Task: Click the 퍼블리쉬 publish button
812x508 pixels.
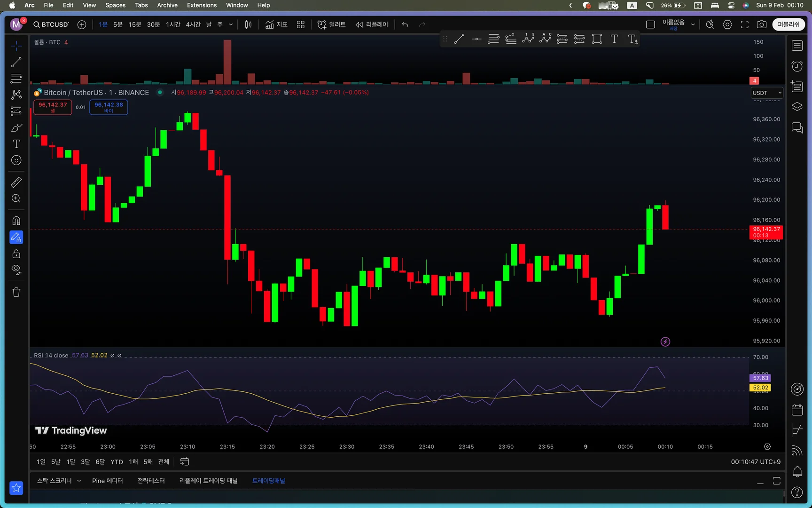Action: 789,24
